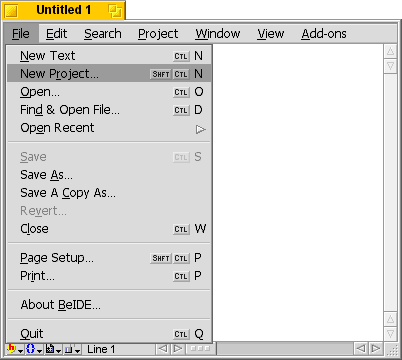Viewport: 402px width, 360px height.
Task: Click dropdown arrow beside header popup
Action: [x=20, y=350]
